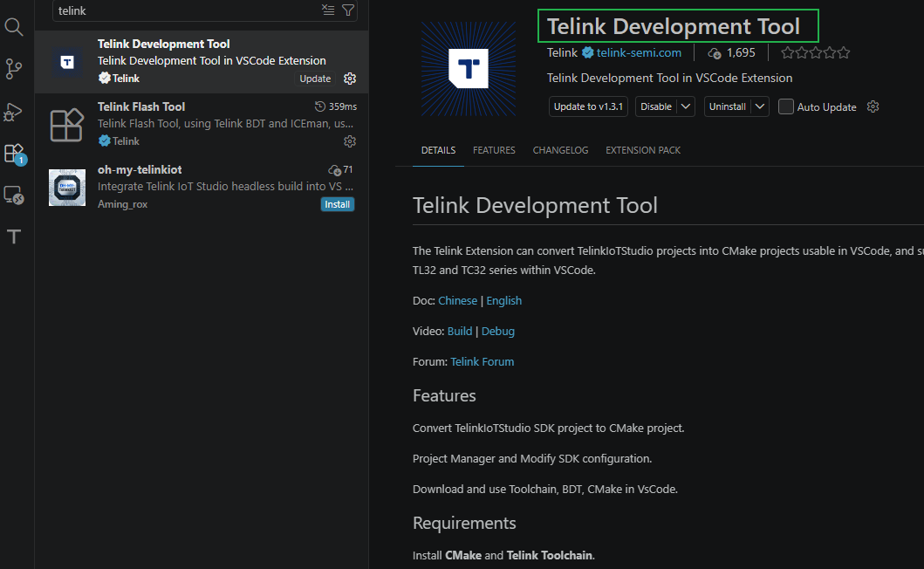The width and height of the screenshot is (924, 569).
Task: Click the Telink Flash Tool list icon
Action: 66,125
